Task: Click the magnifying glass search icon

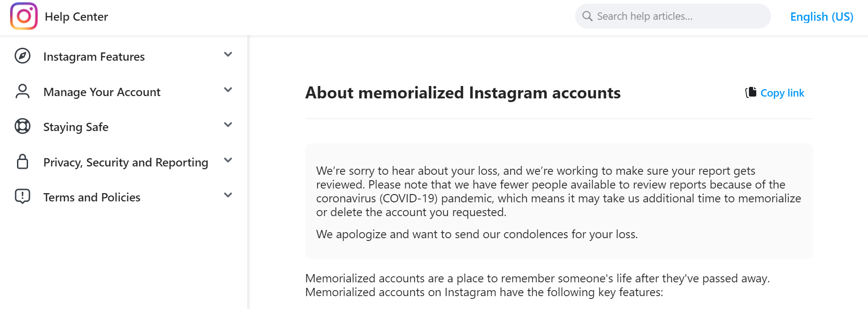Action: pos(587,16)
